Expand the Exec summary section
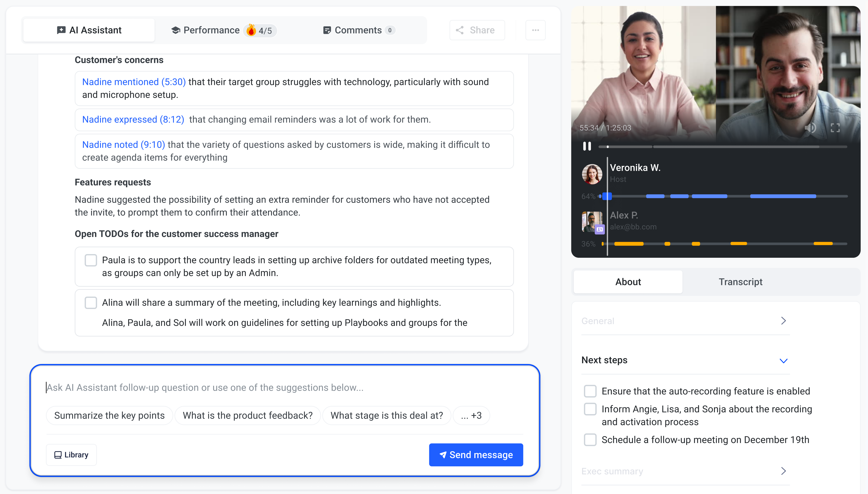868x494 pixels. pos(783,471)
